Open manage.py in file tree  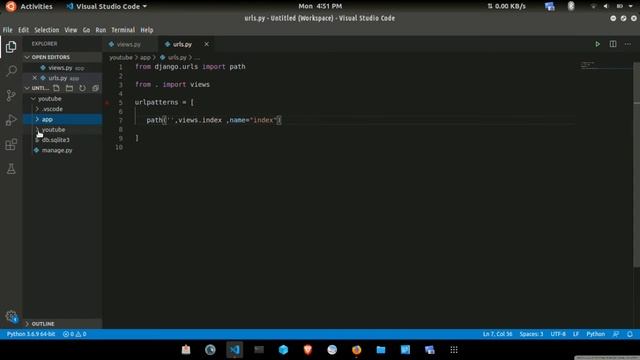coord(62,150)
